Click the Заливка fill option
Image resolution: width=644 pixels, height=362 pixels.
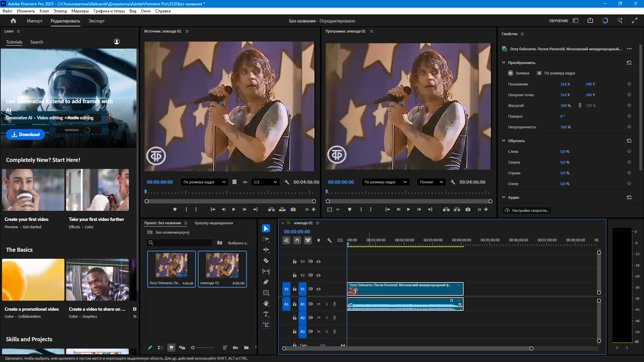(519, 73)
